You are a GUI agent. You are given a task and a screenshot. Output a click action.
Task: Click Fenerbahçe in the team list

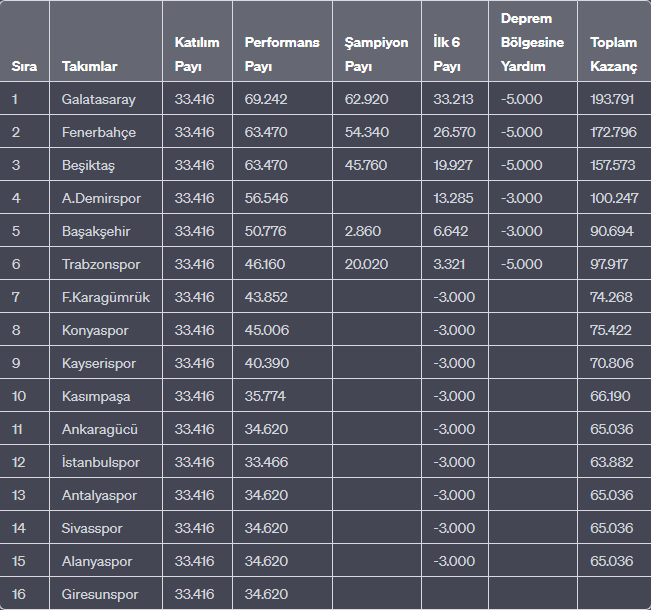click(x=98, y=132)
